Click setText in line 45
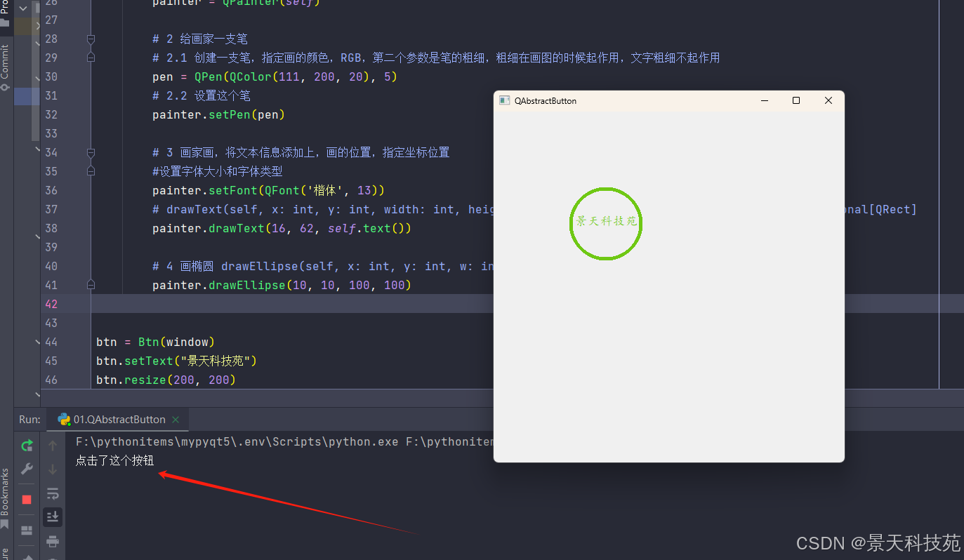 click(x=149, y=361)
